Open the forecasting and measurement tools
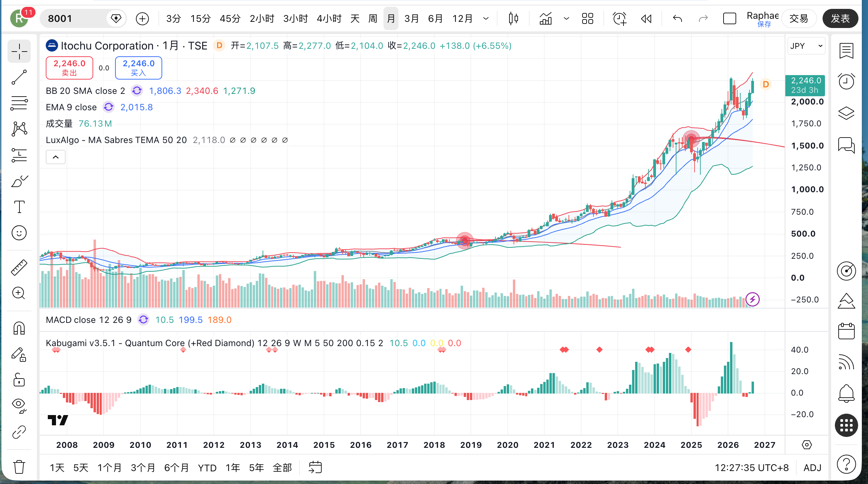This screenshot has width=868, height=484. pos(19,155)
